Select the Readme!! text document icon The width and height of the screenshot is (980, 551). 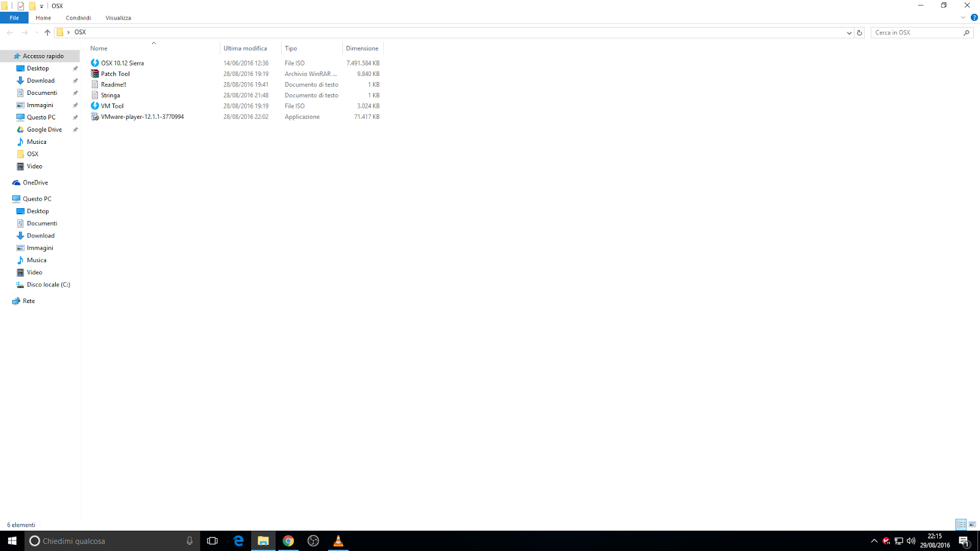(x=95, y=84)
